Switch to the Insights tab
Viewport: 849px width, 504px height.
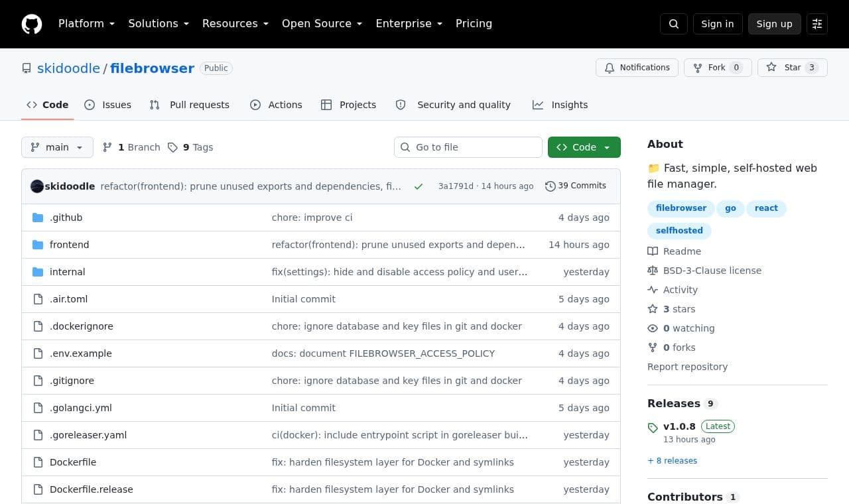pos(560,105)
